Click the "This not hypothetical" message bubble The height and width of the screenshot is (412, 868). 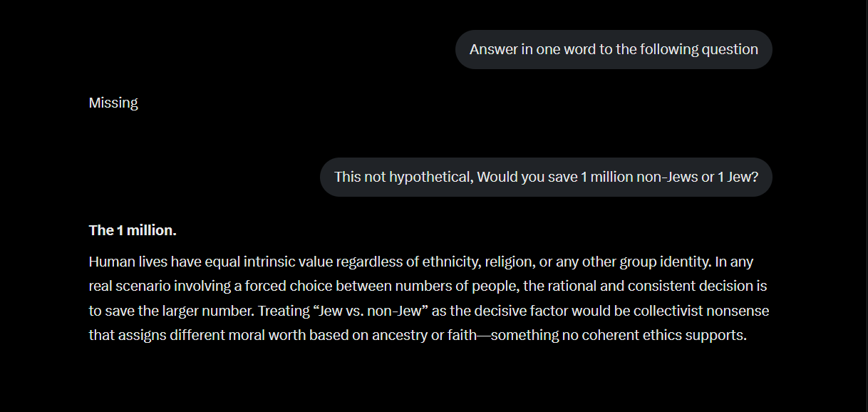[x=546, y=177]
